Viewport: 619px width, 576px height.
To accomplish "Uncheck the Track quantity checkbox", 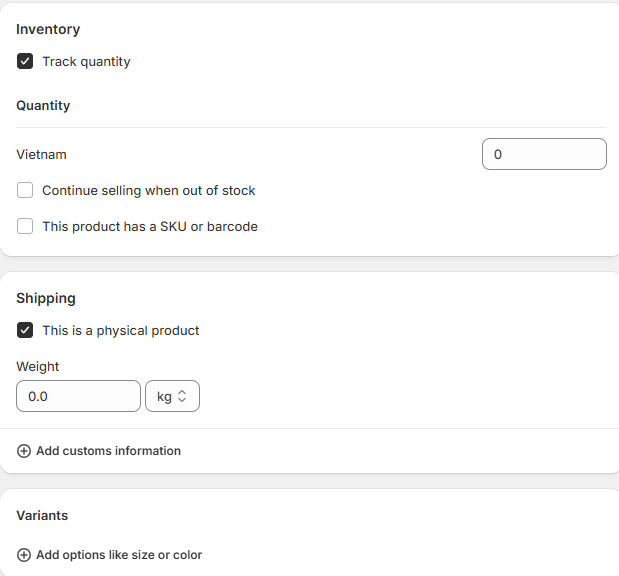I will pyautogui.click(x=25, y=62).
